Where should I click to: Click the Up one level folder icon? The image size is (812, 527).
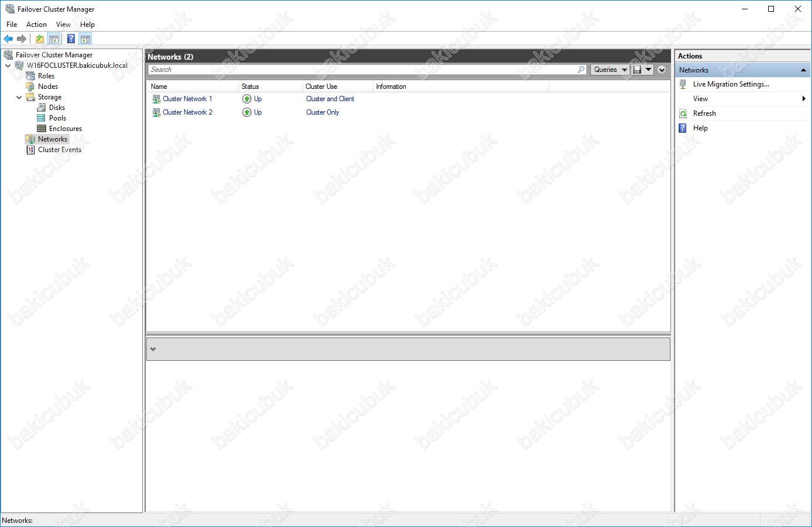point(39,39)
